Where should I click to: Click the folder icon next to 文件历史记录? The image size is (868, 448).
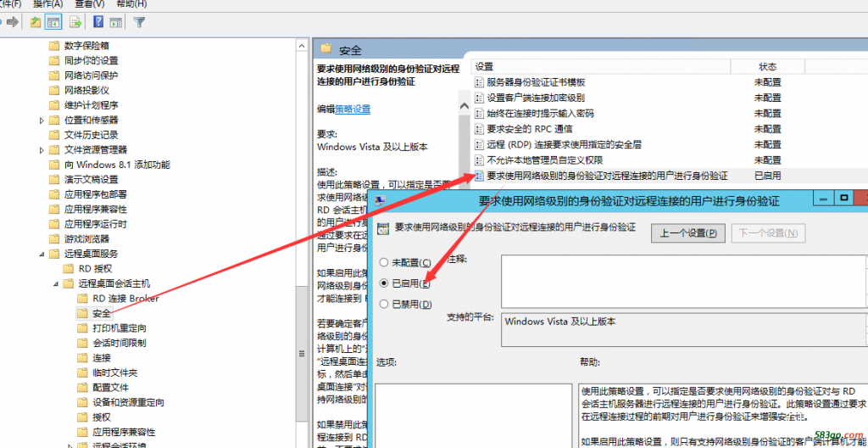click(53, 135)
